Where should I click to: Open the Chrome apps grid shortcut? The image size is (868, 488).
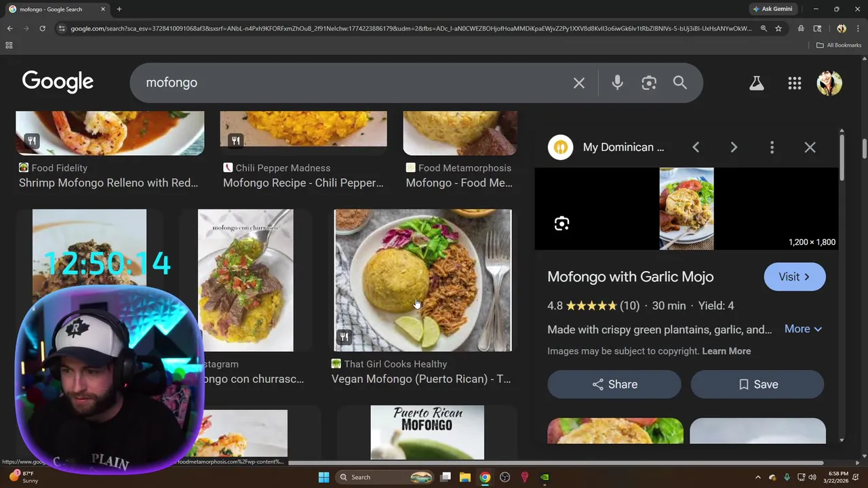coord(9,45)
